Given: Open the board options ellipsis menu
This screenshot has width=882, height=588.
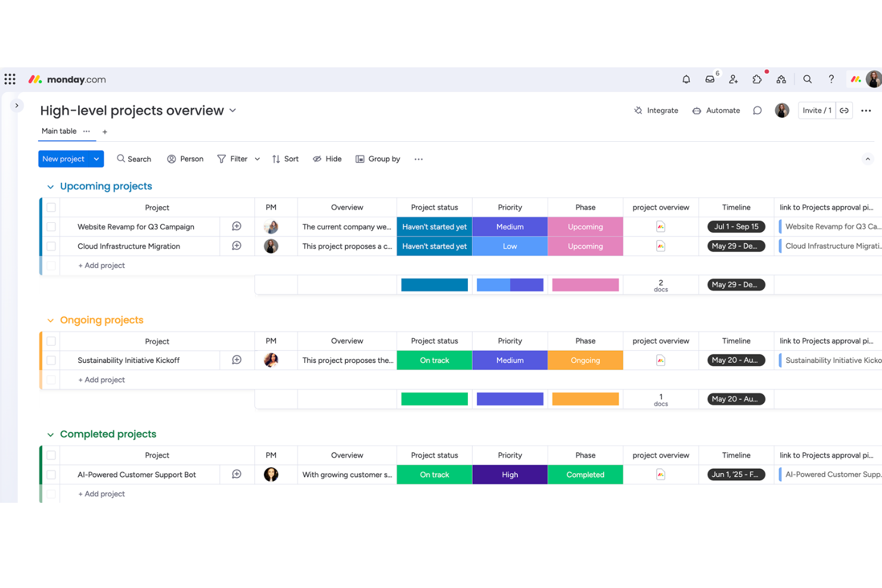Looking at the screenshot, I should pos(866,110).
